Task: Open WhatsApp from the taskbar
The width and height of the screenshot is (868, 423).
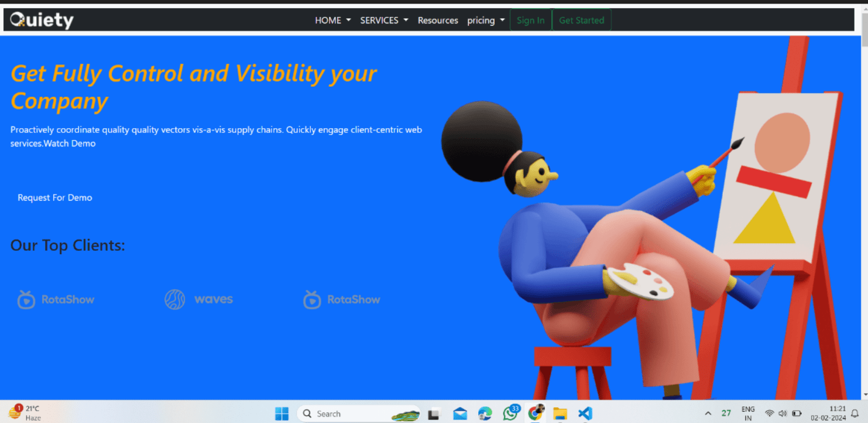Action: coord(510,413)
